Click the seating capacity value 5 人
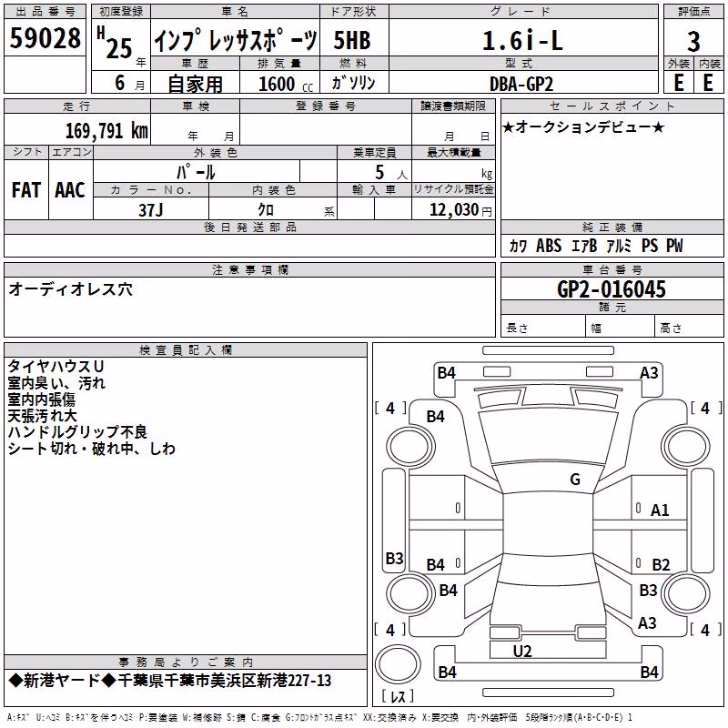 tap(390, 172)
